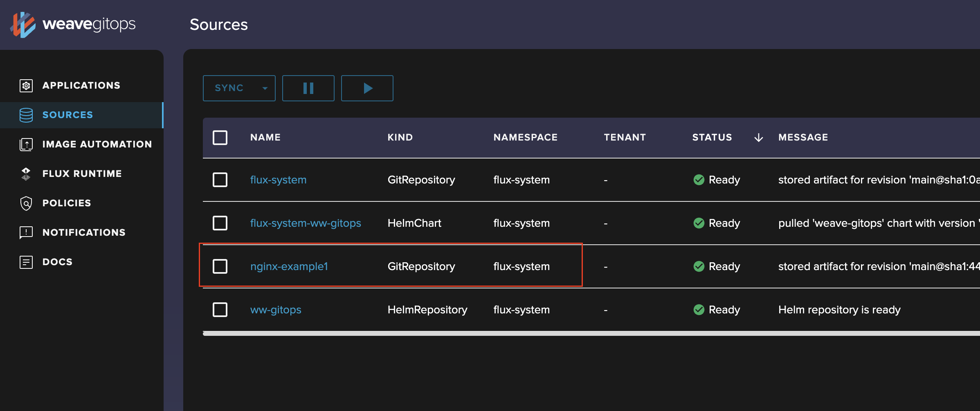Open the Sync dropdown arrow
980x411 pixels.
[x=265, y=88]
